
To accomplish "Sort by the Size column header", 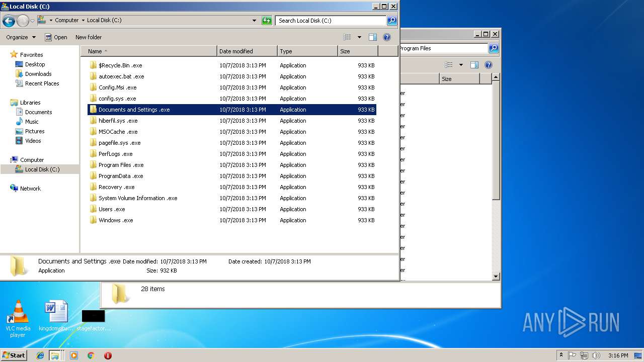I will [x=358, y=51].
